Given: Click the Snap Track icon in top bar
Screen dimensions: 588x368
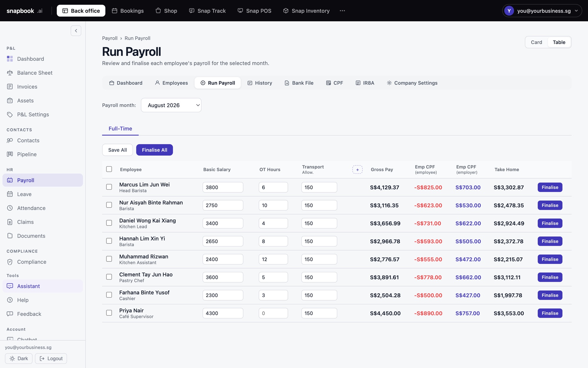Looking at the screenshot, I should coord(192,11).
